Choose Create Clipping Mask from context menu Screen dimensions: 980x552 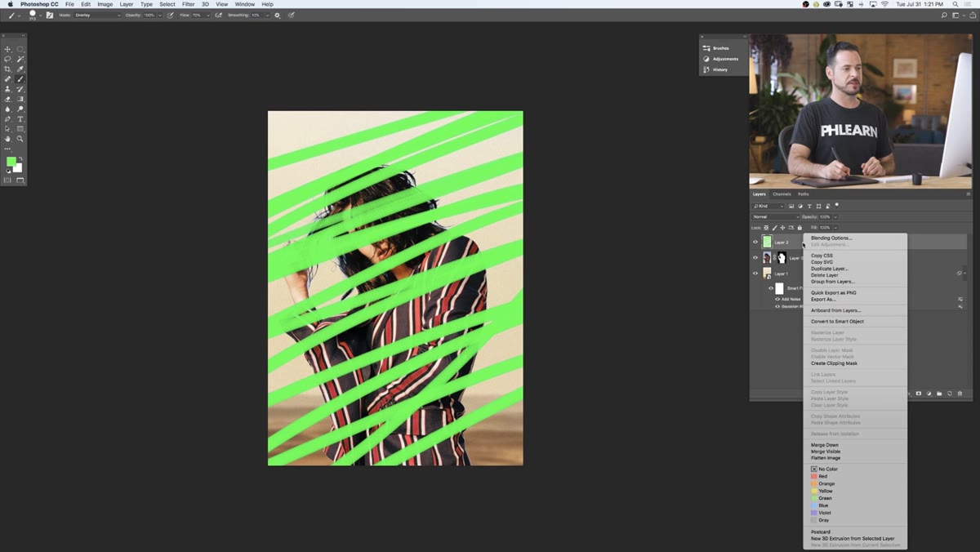pyautogui.click(x=834, y=363)
